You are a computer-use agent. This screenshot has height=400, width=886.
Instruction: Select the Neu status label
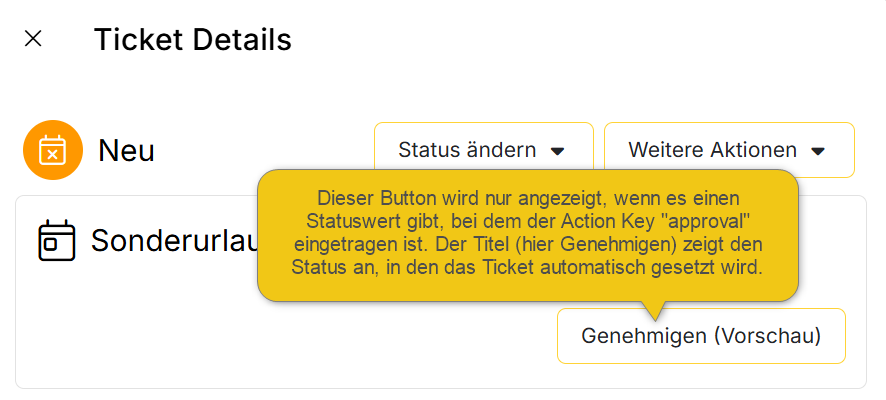(x=126, y=151)
